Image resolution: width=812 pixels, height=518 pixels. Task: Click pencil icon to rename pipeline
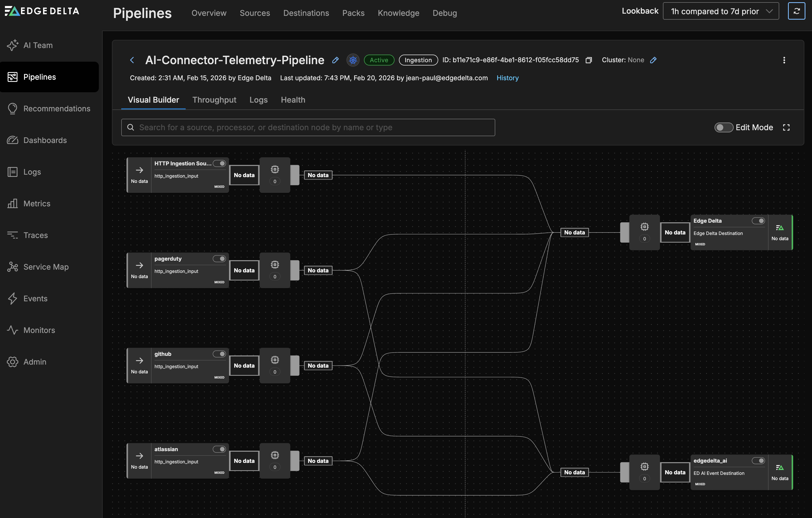[x=335, y=60]
